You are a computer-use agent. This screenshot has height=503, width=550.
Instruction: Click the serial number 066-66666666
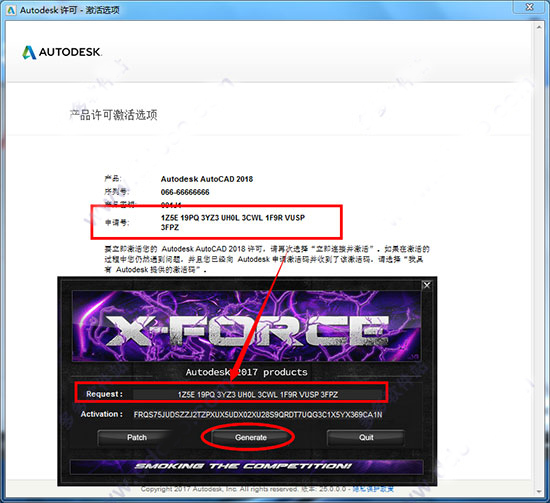(x=185, y=192)
